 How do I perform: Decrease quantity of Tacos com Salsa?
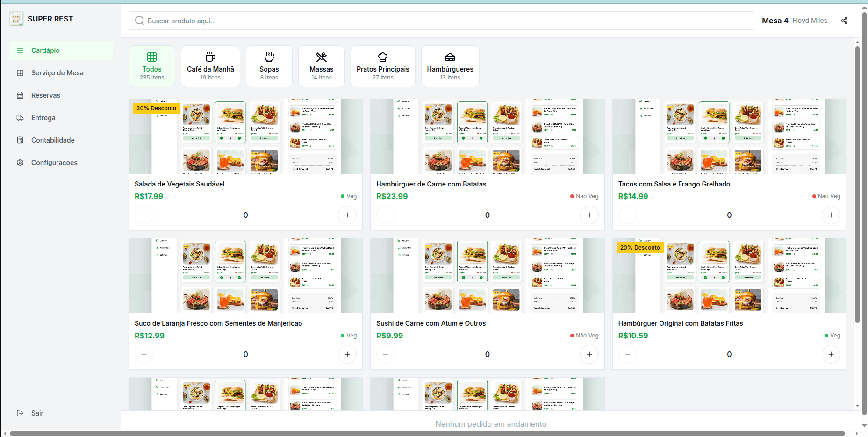(627, 215)
